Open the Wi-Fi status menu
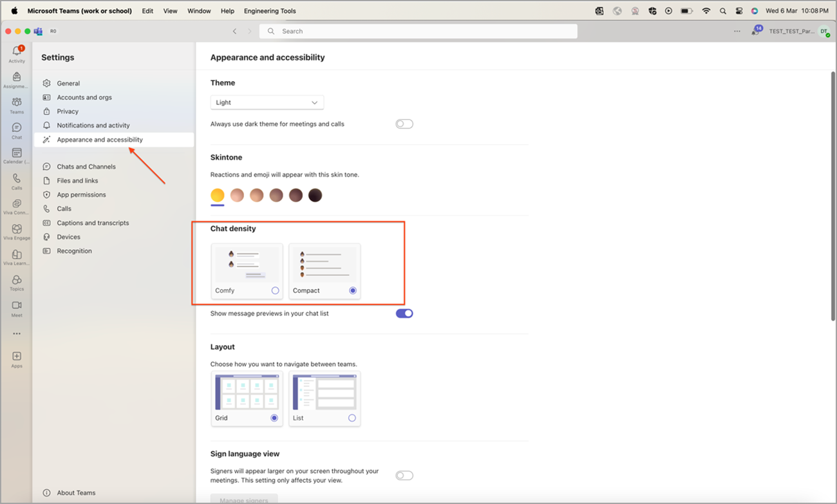 tap(706, 11)
